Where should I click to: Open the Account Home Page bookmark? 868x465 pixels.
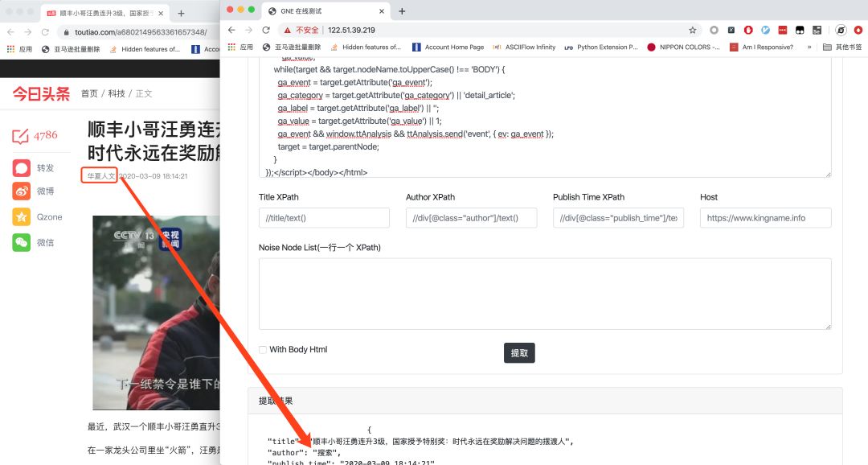click(448, 47)
